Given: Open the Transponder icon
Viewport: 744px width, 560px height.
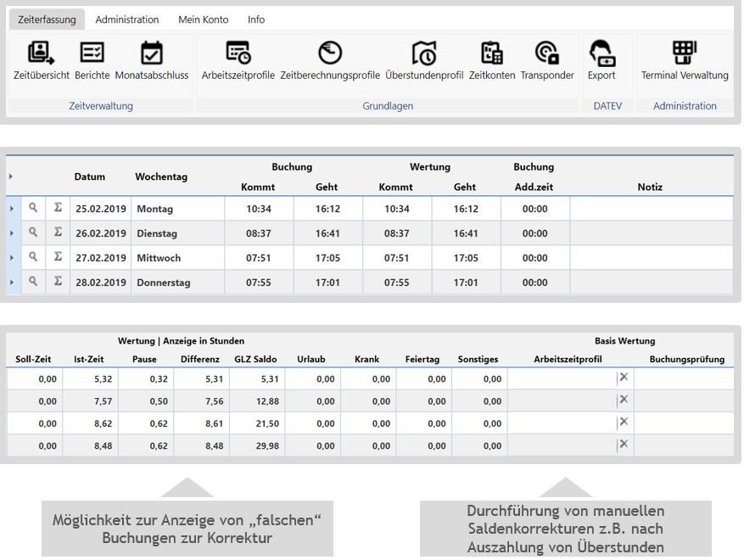Looking at the screenshot, I should [547, 53].
